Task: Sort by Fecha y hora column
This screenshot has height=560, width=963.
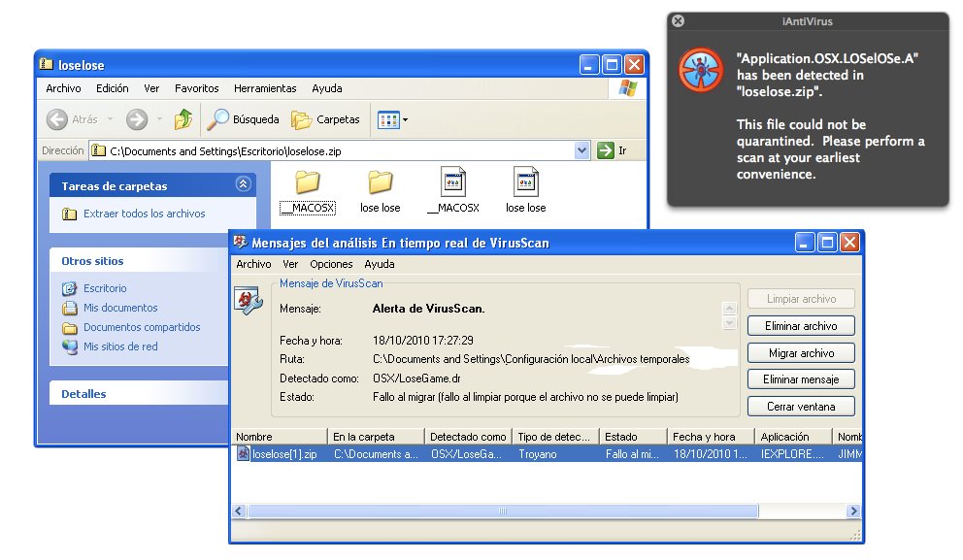Action: 711,437
